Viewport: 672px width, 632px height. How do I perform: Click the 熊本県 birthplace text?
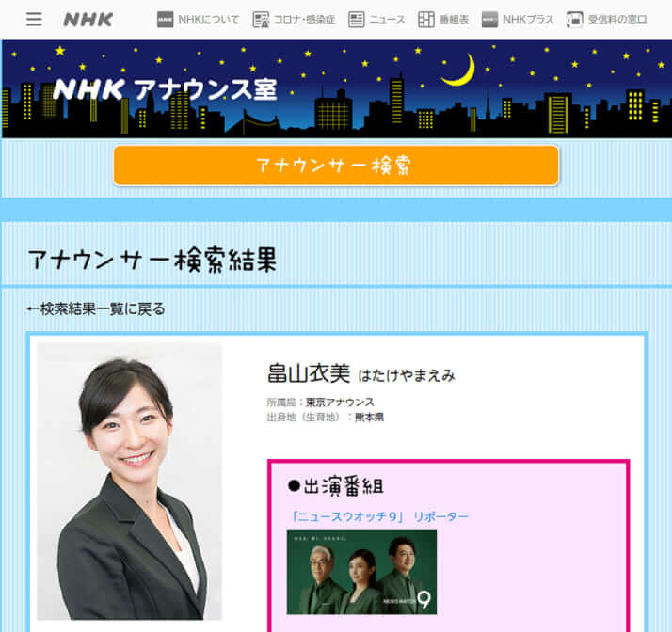369,417
